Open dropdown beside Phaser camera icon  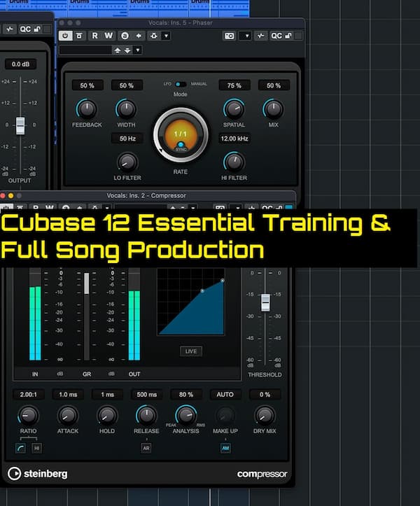click(x=247, y=36)
